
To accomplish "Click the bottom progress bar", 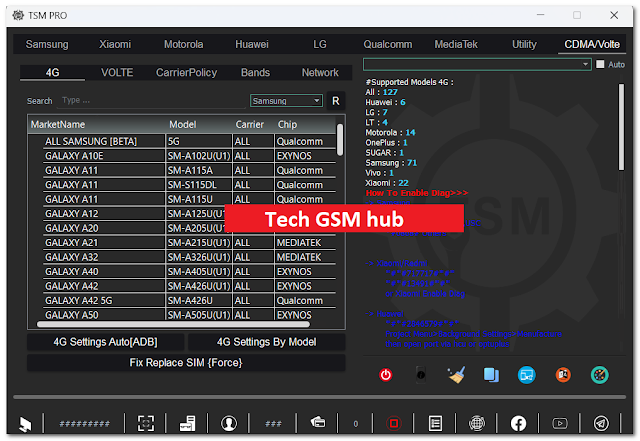I will 320,396.
